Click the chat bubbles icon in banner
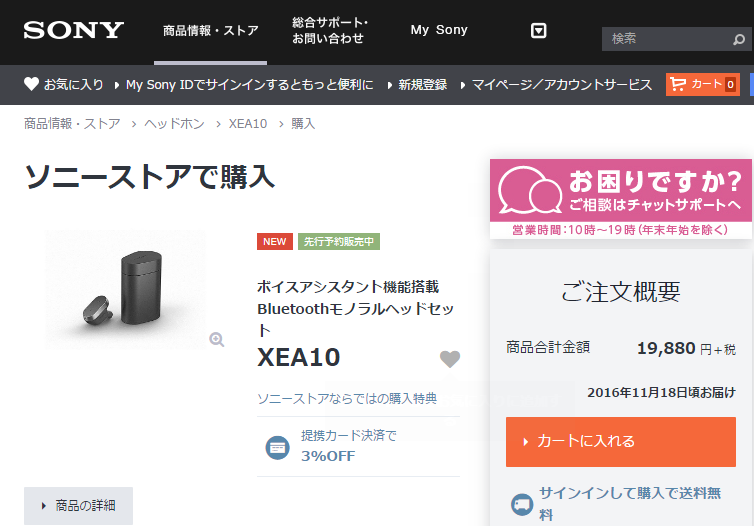 point(530,190)
